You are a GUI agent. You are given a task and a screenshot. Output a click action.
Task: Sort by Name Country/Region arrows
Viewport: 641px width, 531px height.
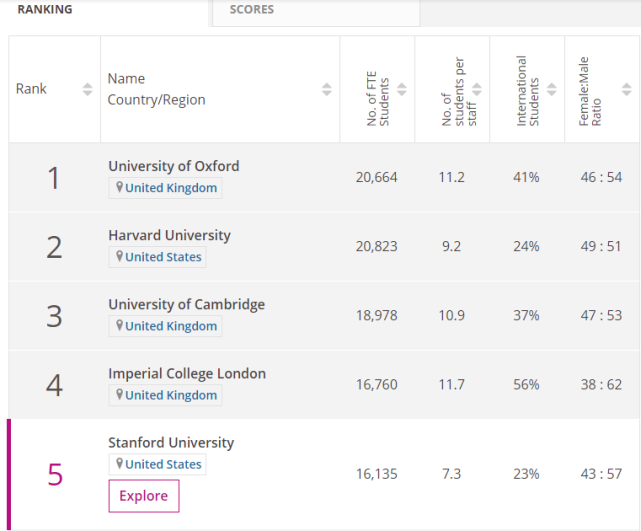click(326, 89)
